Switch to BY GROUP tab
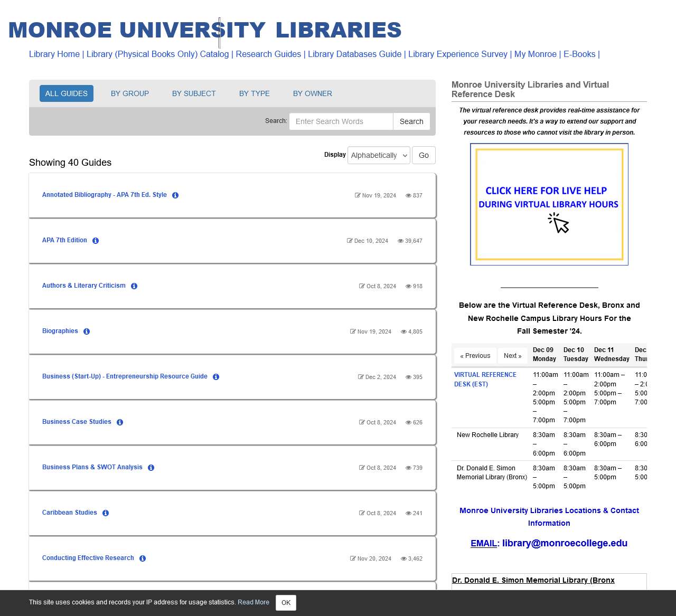The height and width of the screenshot is (616, 676). click(130, 93)
